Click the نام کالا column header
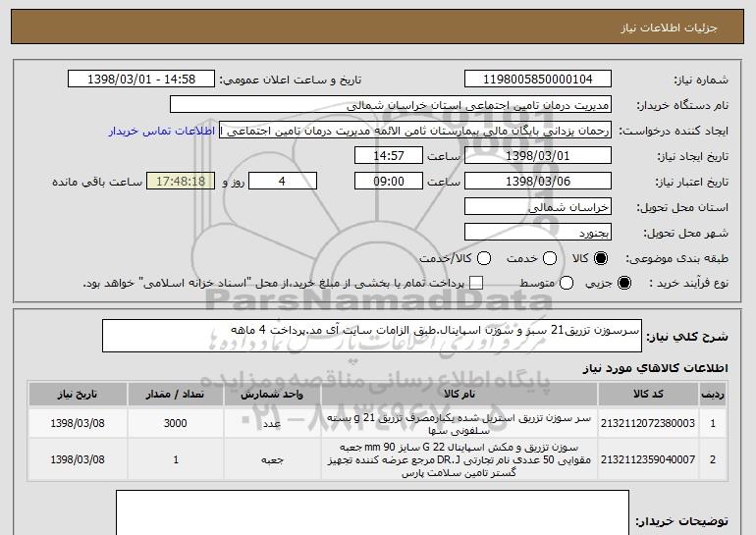 click(459, 395)
